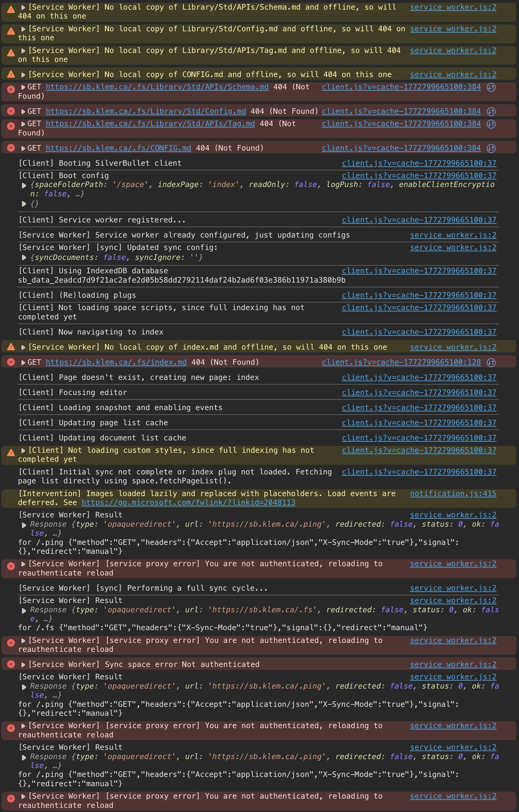The width and height of the screenshot is (519, 812).
Task: Click the error icon on the Schema.md 404 row
Action: point(11,89)
